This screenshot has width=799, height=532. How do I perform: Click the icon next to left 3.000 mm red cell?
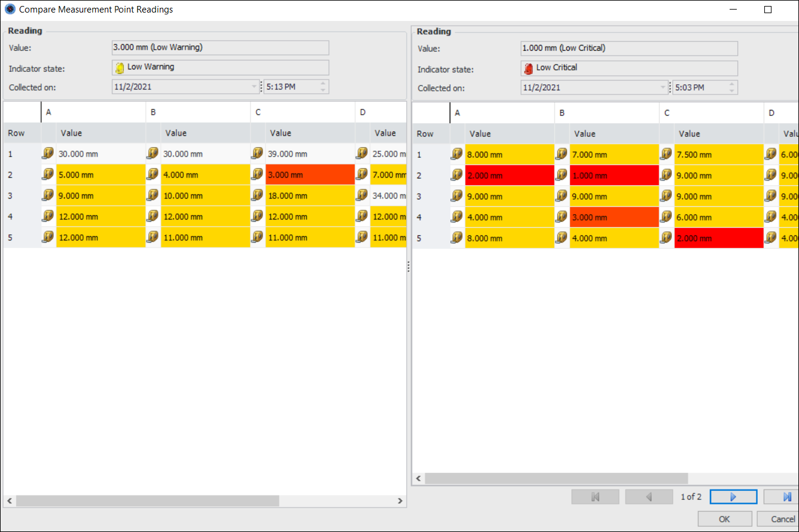[257, 175]
